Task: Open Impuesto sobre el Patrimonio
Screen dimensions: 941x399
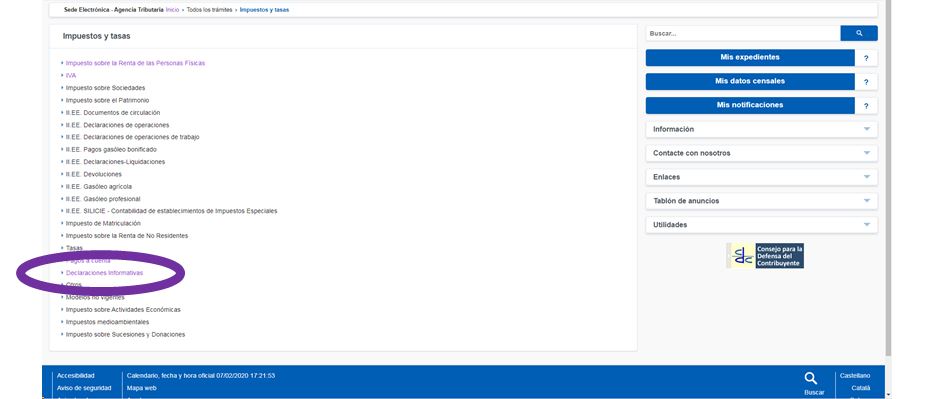Action: coord(107,100)
